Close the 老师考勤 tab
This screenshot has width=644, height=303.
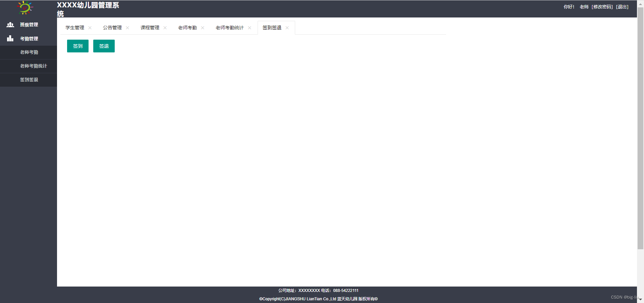(203, 28)
